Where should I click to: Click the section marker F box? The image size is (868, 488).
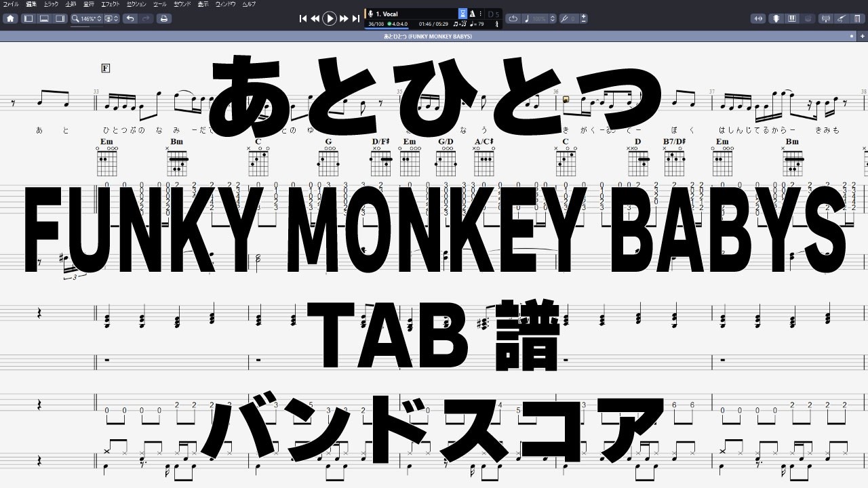[105, 68]
